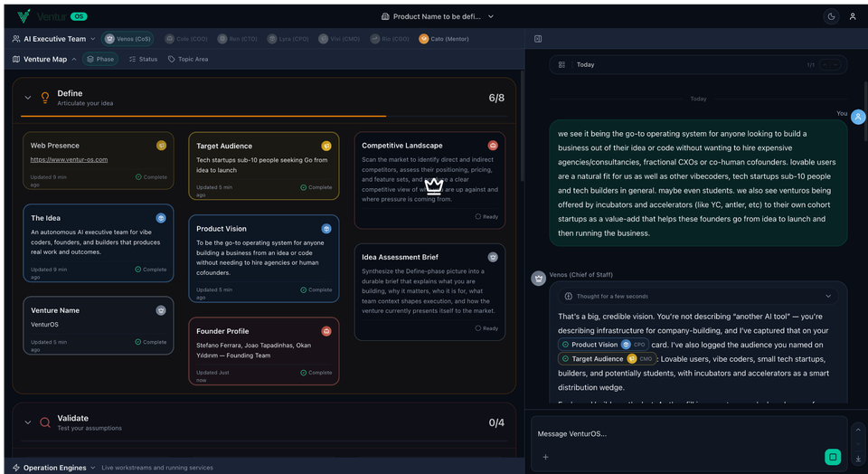Add attachment with the plus icon
Viewport: 868px width, 474px height.
tap(545, 457)
